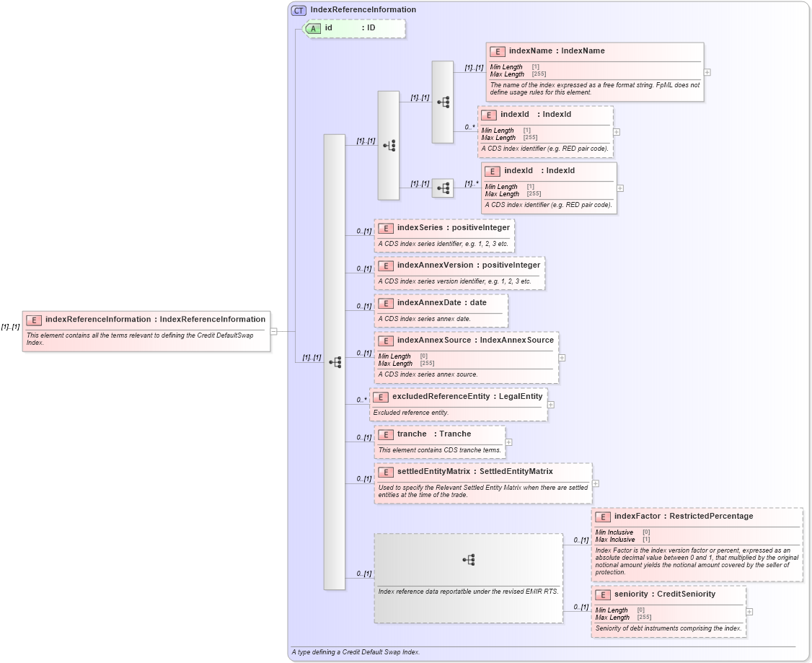This screenshot has width=812, height=663.
Task: Expand the indexAnnexSource element details
Action: 560,357
